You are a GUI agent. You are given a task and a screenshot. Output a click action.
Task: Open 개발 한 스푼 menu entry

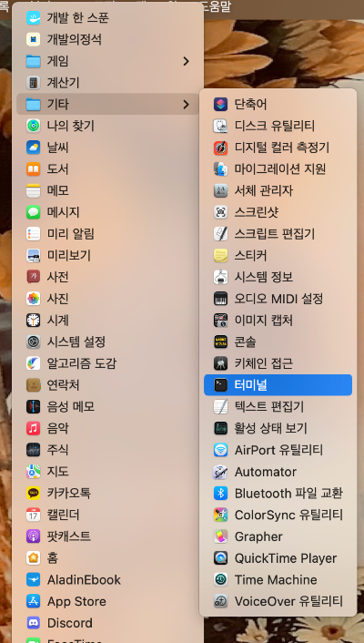[x=107, y=17]
